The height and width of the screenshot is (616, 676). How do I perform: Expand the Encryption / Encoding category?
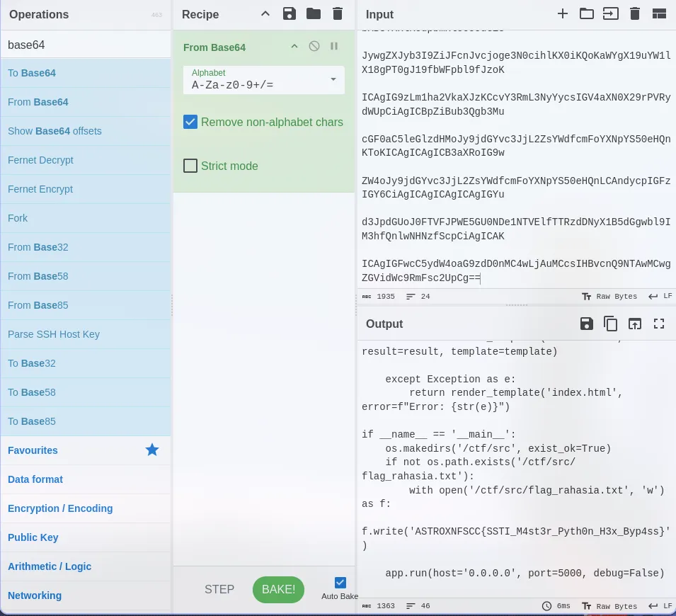tap(60, 508)
